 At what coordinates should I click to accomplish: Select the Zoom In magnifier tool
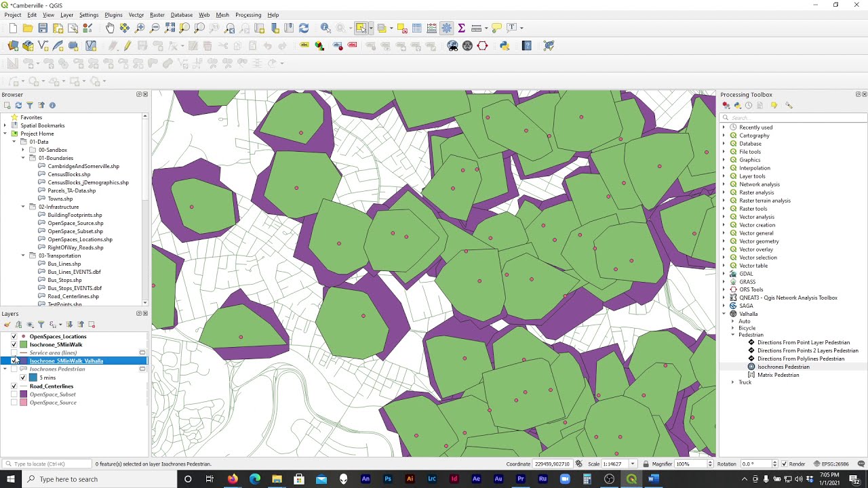[140, 28]
